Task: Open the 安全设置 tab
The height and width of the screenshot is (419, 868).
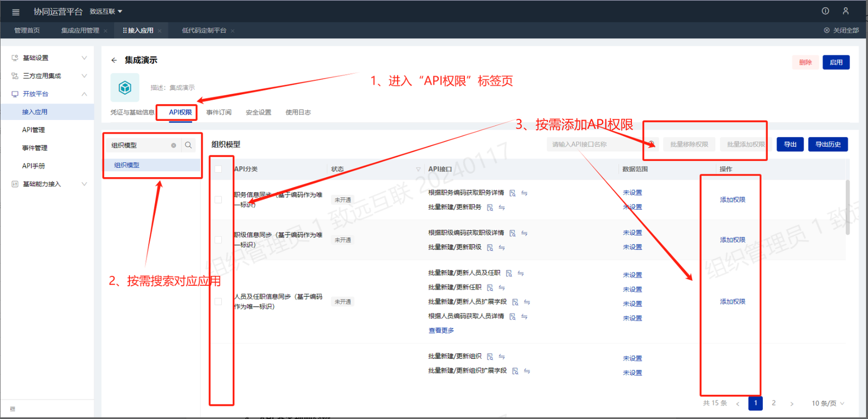Action: (258, 112)
